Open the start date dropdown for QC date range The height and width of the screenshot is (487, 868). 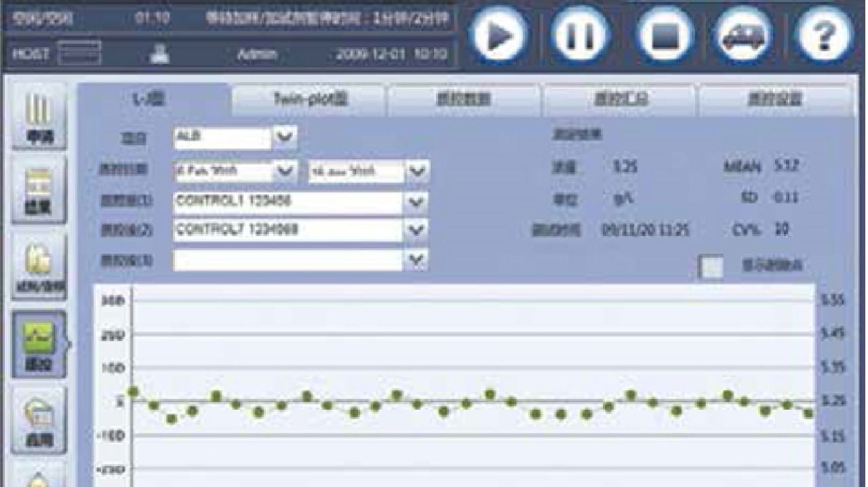285,172
